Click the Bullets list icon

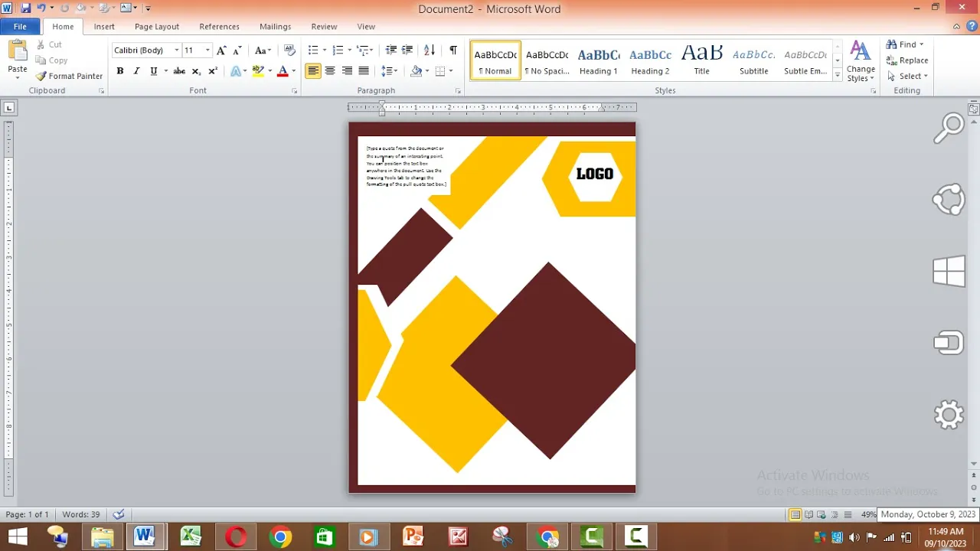[313, 51]
